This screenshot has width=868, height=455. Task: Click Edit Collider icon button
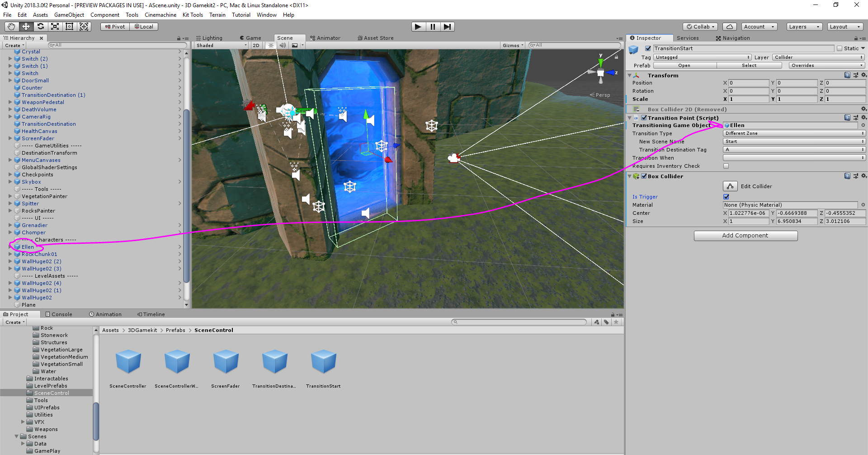[x=730, y=186]
